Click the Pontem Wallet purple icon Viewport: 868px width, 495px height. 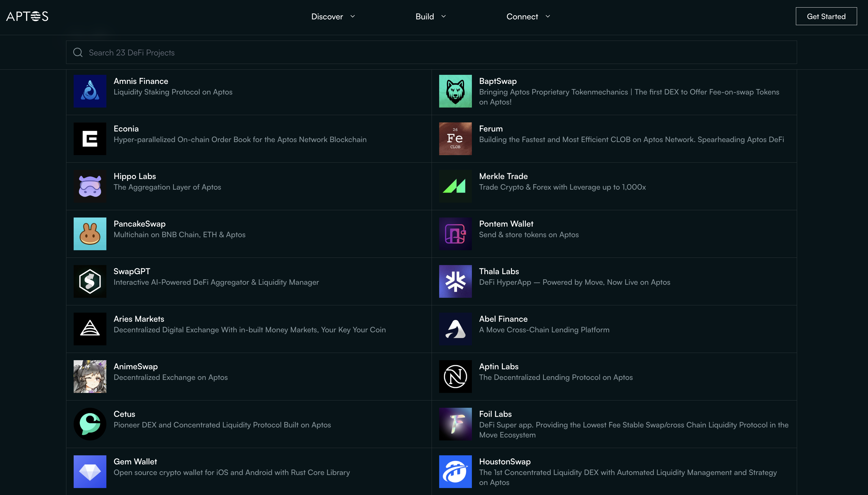click(455, 234)
